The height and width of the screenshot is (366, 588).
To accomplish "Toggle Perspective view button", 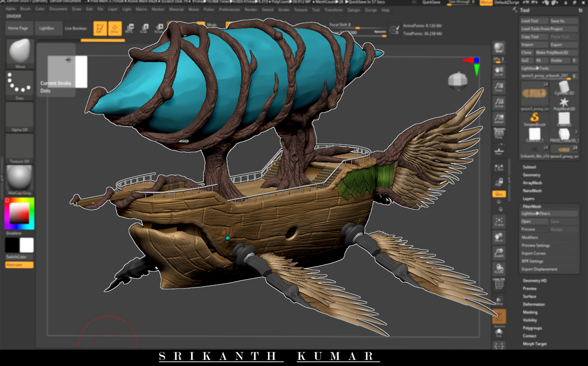I will (x=499, y=134).
